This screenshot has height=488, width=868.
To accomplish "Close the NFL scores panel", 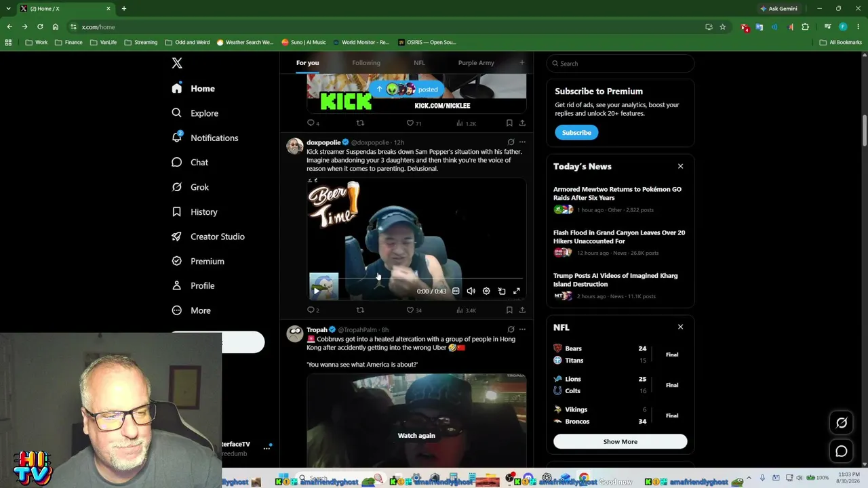I will 681,327.
